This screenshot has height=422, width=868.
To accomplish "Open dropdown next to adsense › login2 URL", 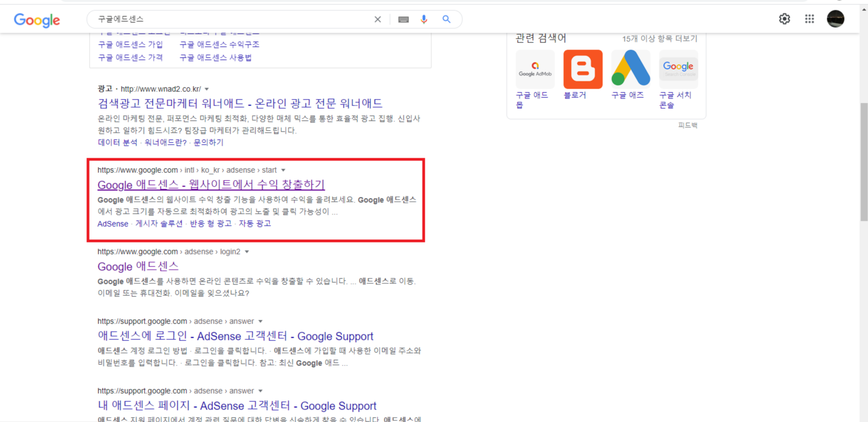I will coord(247,252).
